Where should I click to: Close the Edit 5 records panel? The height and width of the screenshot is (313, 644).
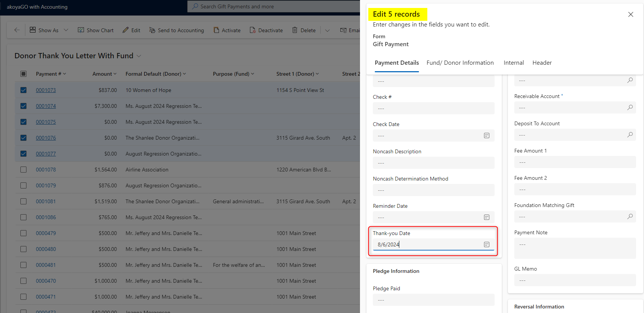(x=631, y=14)
